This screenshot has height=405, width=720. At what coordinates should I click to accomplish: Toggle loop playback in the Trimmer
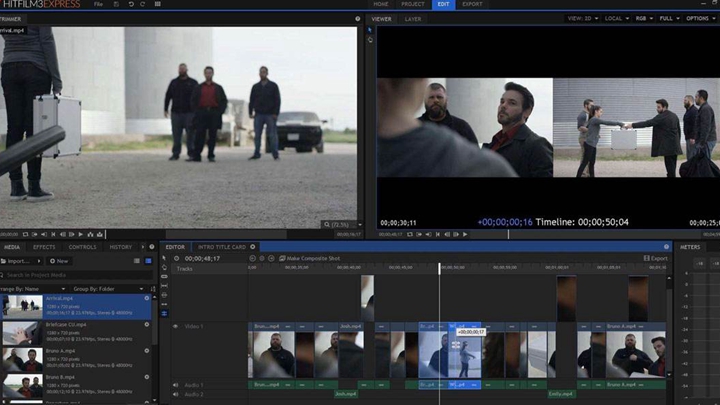[x=25, y=234]
